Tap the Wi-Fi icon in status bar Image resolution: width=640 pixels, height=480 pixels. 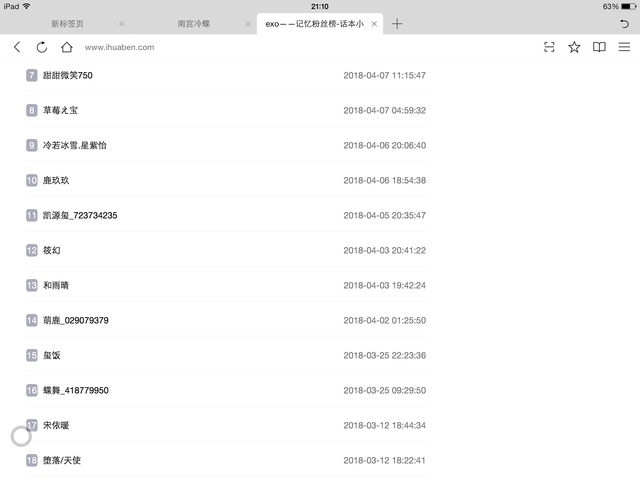point(27,6)
